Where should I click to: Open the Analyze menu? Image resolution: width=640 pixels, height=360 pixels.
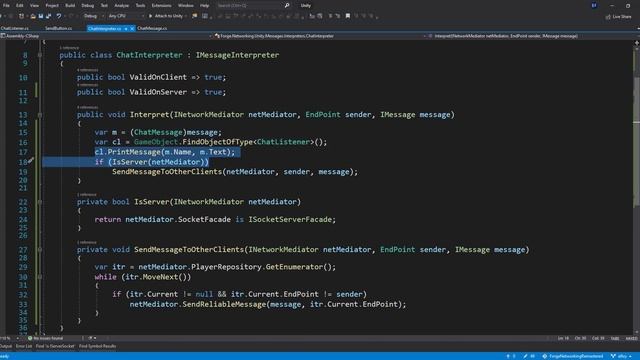point(121,6)
